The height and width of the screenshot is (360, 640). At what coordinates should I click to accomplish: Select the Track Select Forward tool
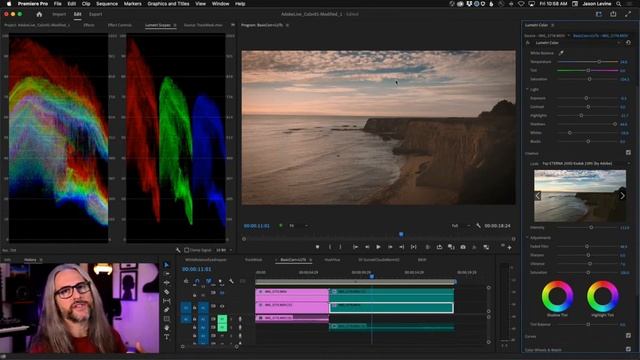(x=167, y=274)
